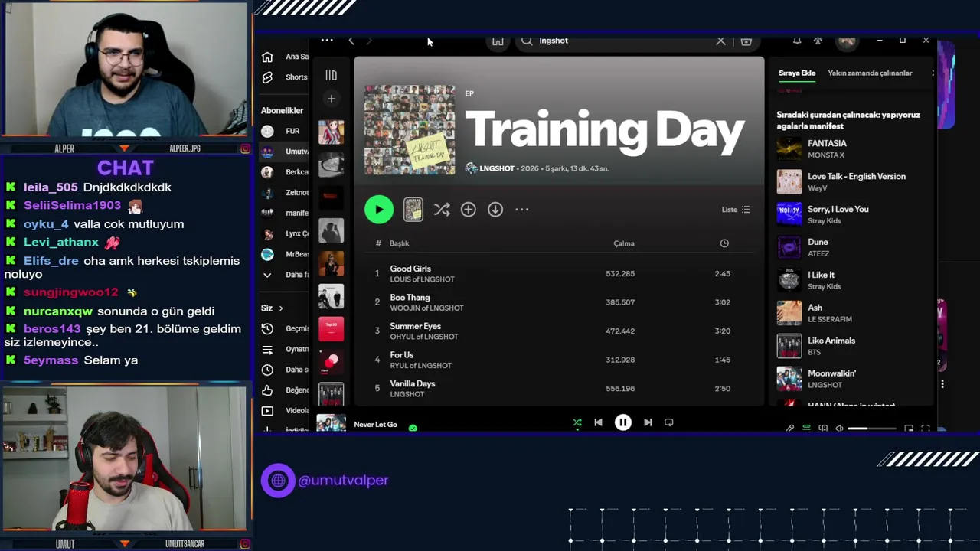The width and height of the screenshot is (980, 551).
Task: Skip to the next track
Action: [x=648, y=422]
